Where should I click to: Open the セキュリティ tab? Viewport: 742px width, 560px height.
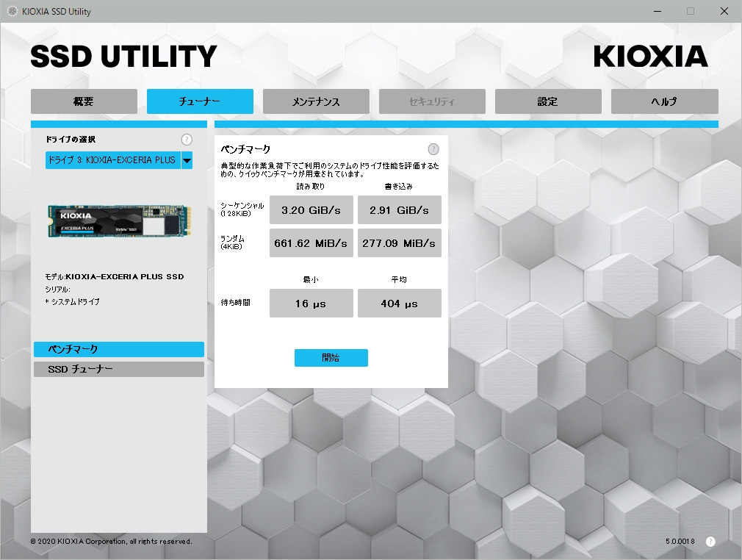(x=432, y=101)
